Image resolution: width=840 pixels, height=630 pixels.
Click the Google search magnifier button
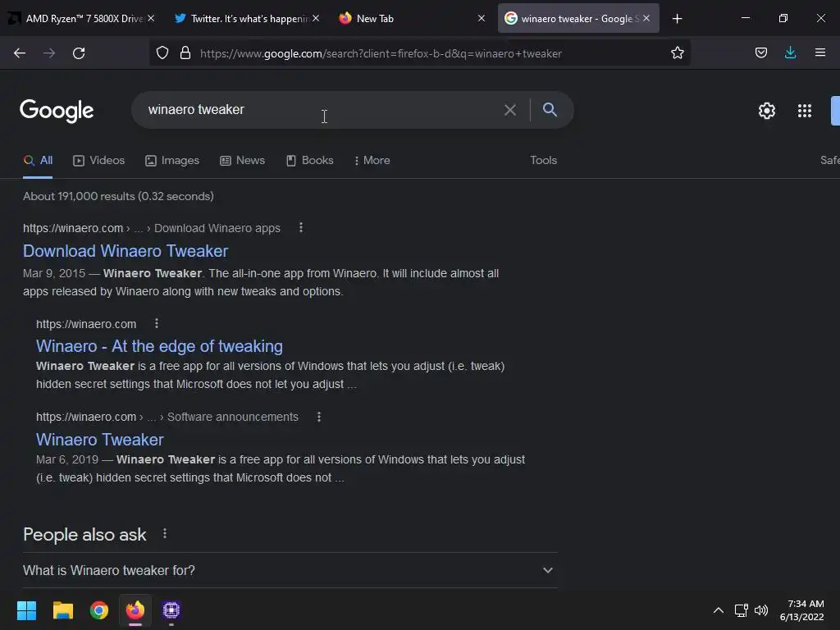point(550,110)
